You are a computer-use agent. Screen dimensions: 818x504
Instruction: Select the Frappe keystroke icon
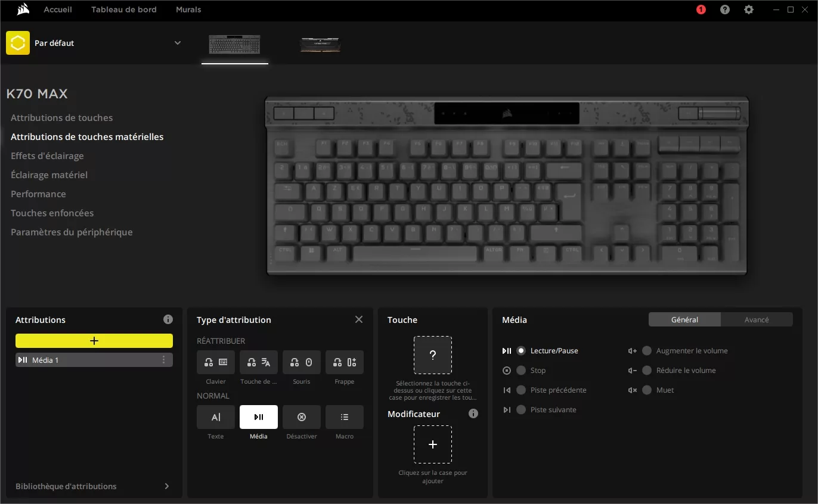344,362
